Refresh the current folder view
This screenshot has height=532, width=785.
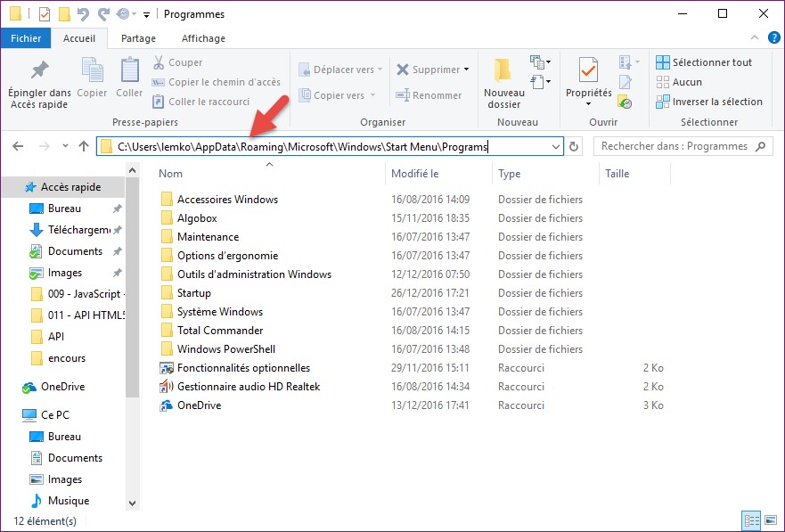(575, 146)
